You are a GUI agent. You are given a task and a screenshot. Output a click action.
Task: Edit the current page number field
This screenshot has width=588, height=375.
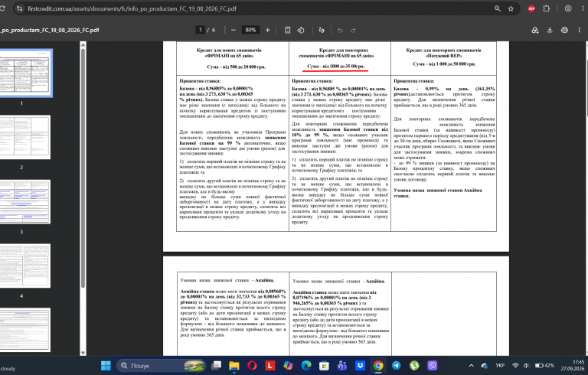click(201, 30)
